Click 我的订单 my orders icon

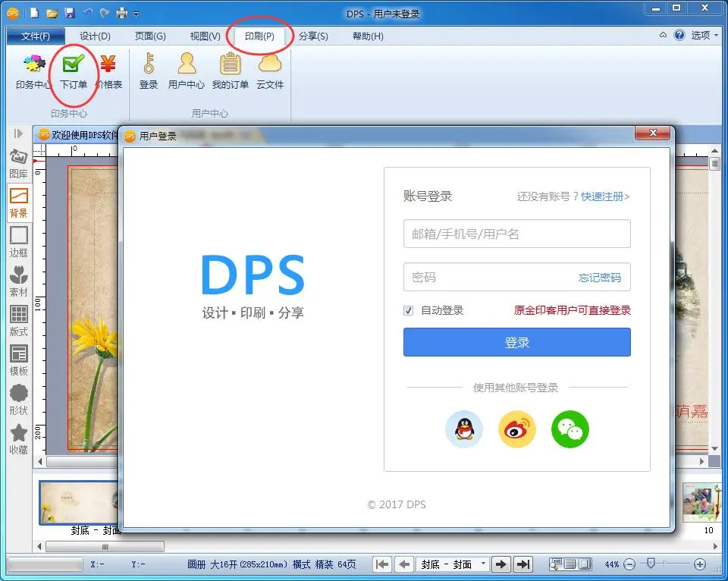point(230,71)
